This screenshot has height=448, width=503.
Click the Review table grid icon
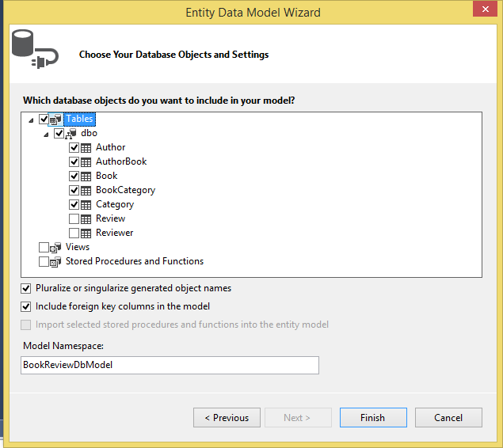(86, 219)
